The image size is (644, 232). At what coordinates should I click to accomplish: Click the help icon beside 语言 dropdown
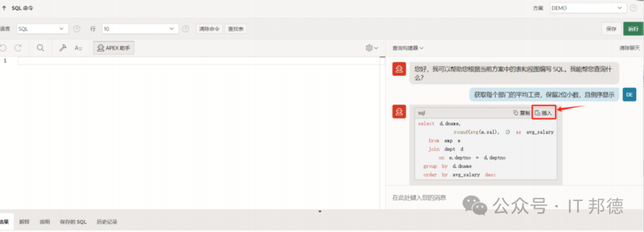[76, 29]
